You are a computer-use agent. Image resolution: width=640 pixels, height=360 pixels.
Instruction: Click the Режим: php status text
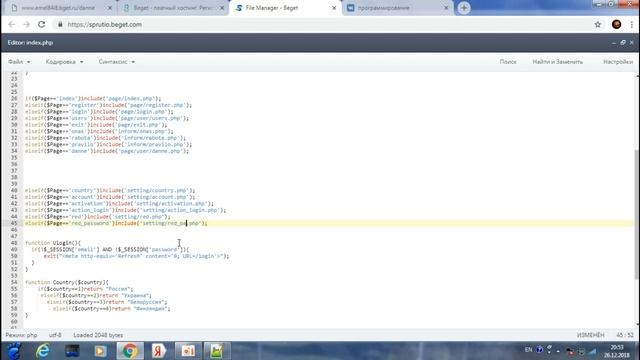(x=21, y=335)
